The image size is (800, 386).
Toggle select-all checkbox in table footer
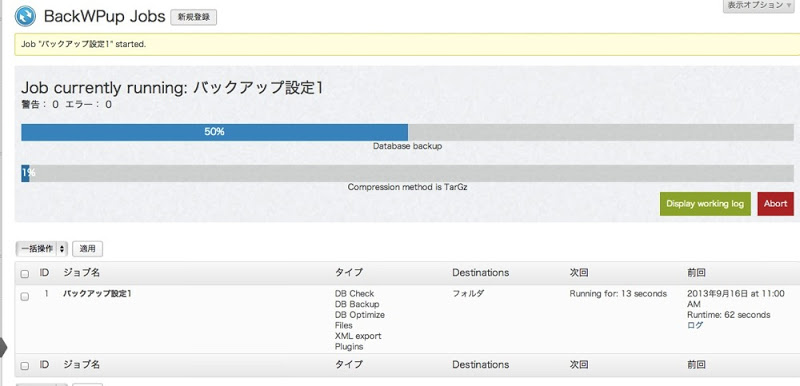[24, 366]
